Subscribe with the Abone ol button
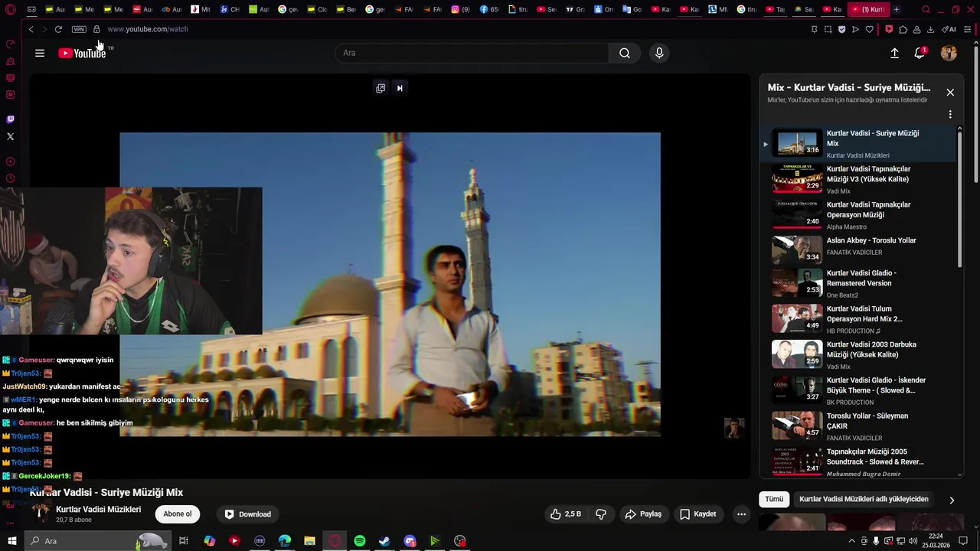This screenshot has height=551, width=980. pos(177,514)
